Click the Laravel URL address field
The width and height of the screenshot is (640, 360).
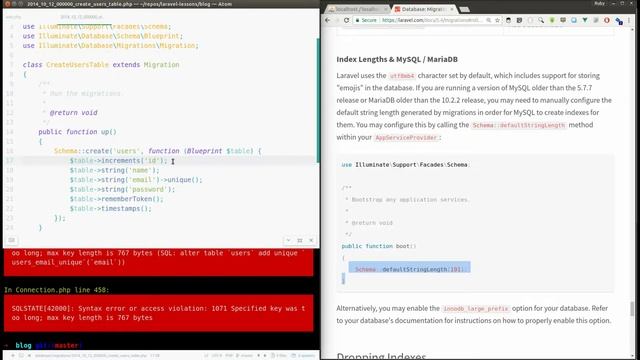(x=433, y=20)
